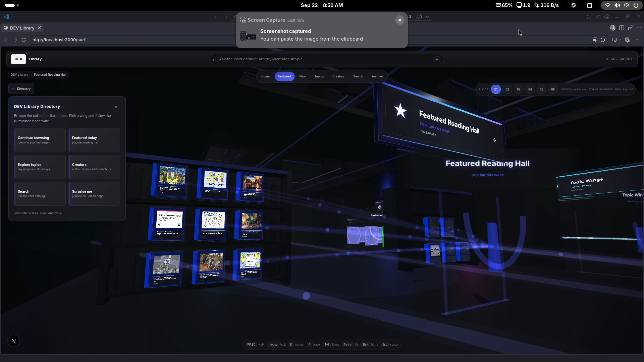Close the DEV Library Directory panel

coord(116,107)
